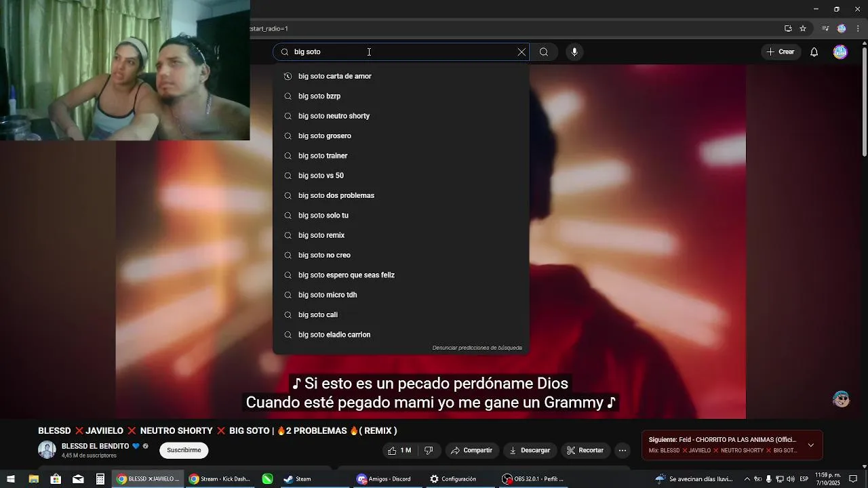868x488 pixels.
Task: Select suggestion 'big soto dos problemas'
Action: tap(401, 195)
